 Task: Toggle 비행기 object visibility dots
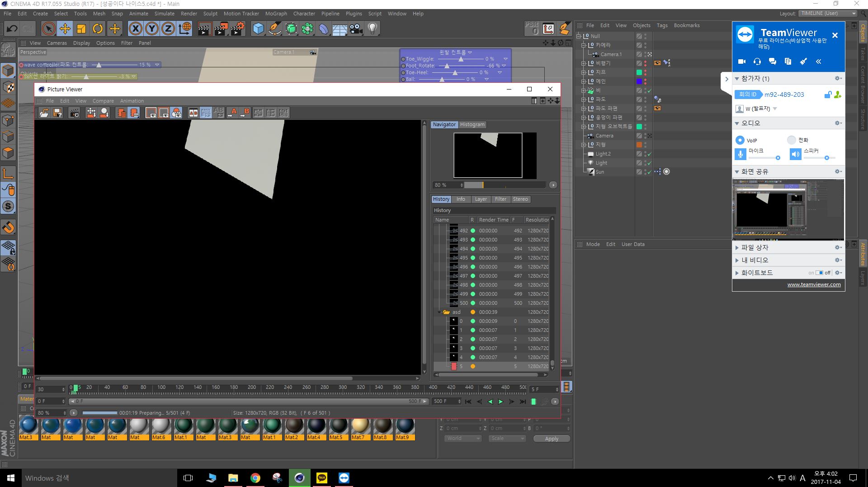click(x=646, y=63)
